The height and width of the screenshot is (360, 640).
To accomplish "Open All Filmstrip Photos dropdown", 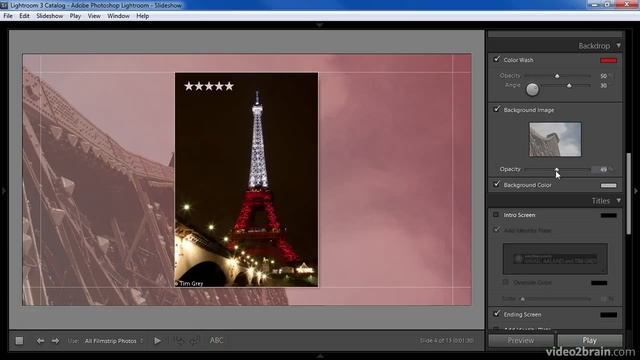I will click(113, 341).
